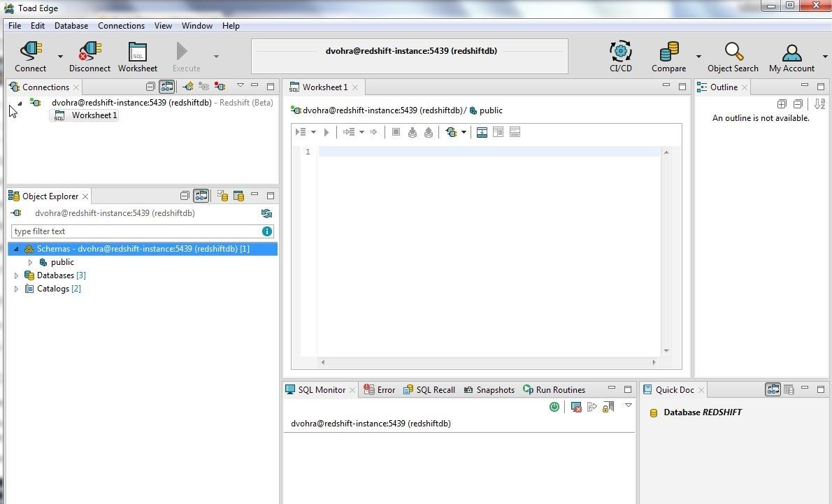The width and height of the screenshot is (832, 504).
Task: Click Expand All icon in Outline panel
Action: [x=782, y=104]
